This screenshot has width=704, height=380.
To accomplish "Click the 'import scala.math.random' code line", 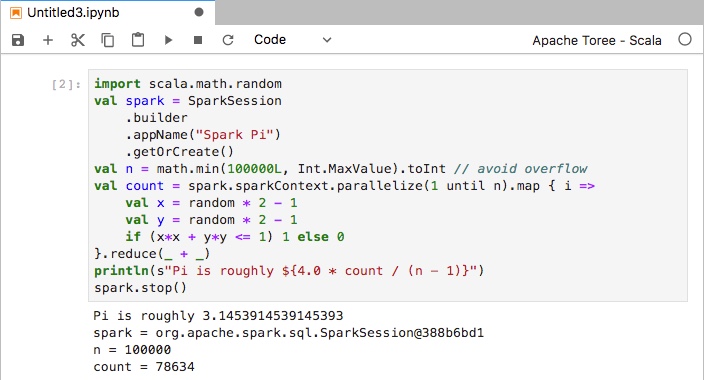I will (x=188, y=84).
